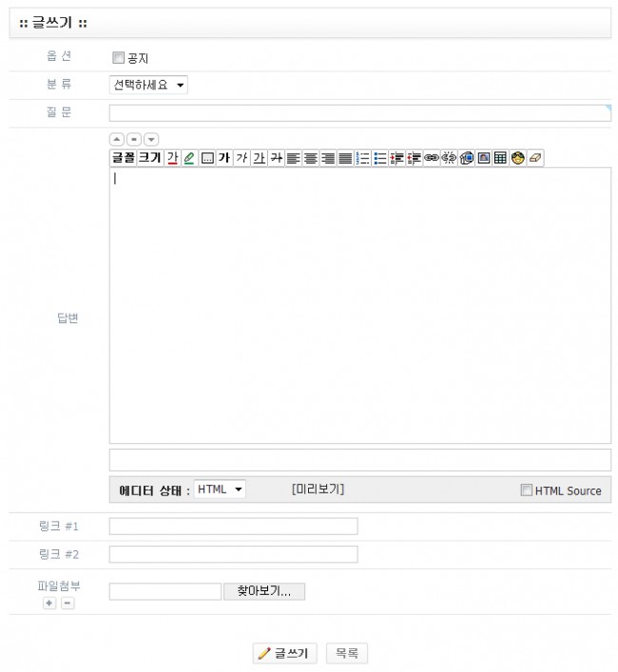Screen dimensions: 618x672
Task: Click the field below the editor
Action: pyautogui.click(x=360, y=460)
